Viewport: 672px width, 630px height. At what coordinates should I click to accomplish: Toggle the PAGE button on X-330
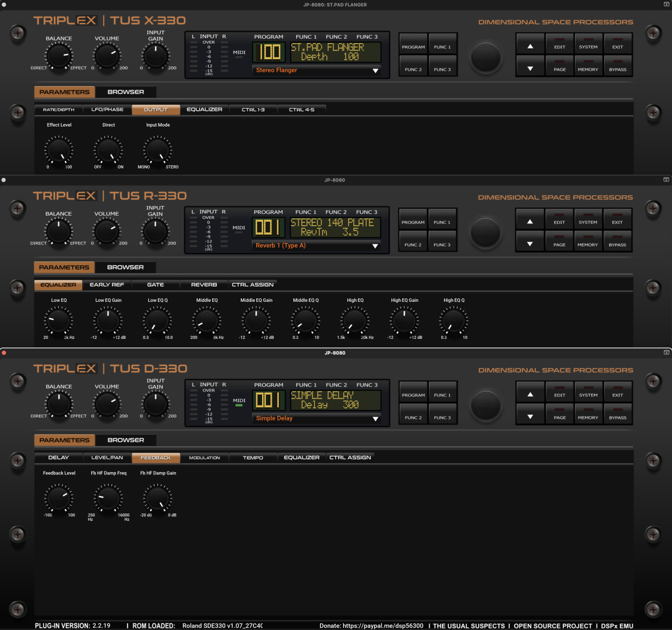pyautogui.click(x=559, y=66)
